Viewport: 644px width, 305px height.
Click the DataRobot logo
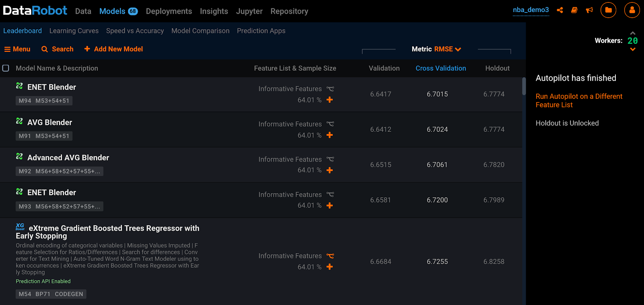[x=35, y=10]
